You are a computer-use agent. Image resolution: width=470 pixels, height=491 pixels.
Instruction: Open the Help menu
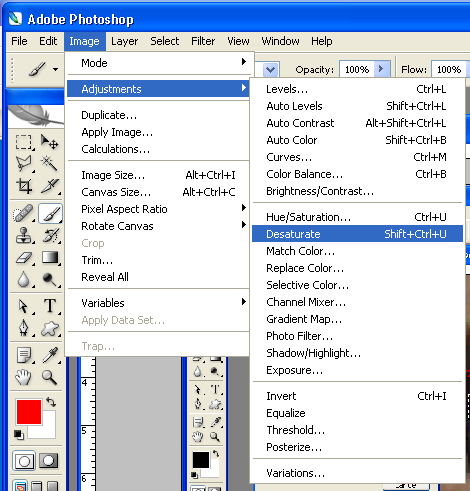321,41
